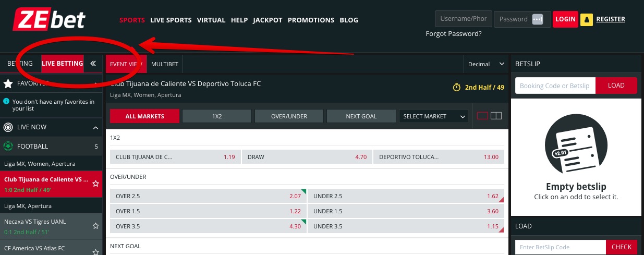This screenshot has height=255, width=644.
Task: Select the Next Goal market filter
Action: tap(361, 116)
